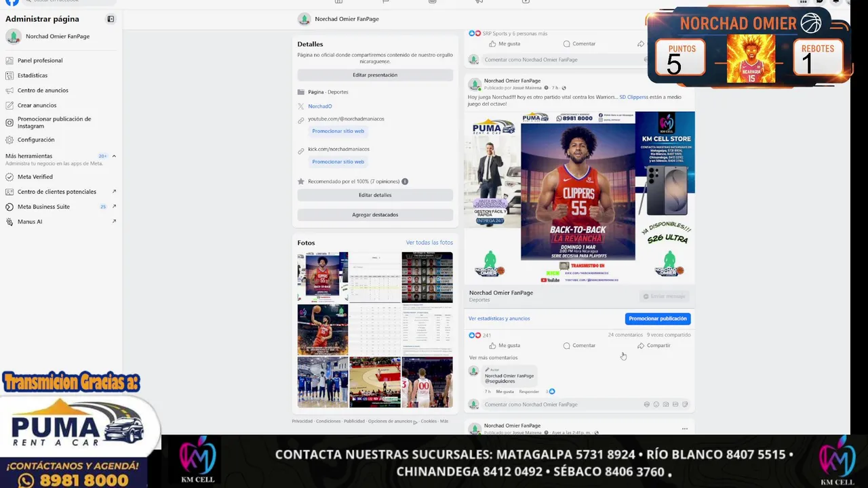Viewport: 868px width, 488px height.
Task: Click the Editar presentación button
Action: coord(375,75)
